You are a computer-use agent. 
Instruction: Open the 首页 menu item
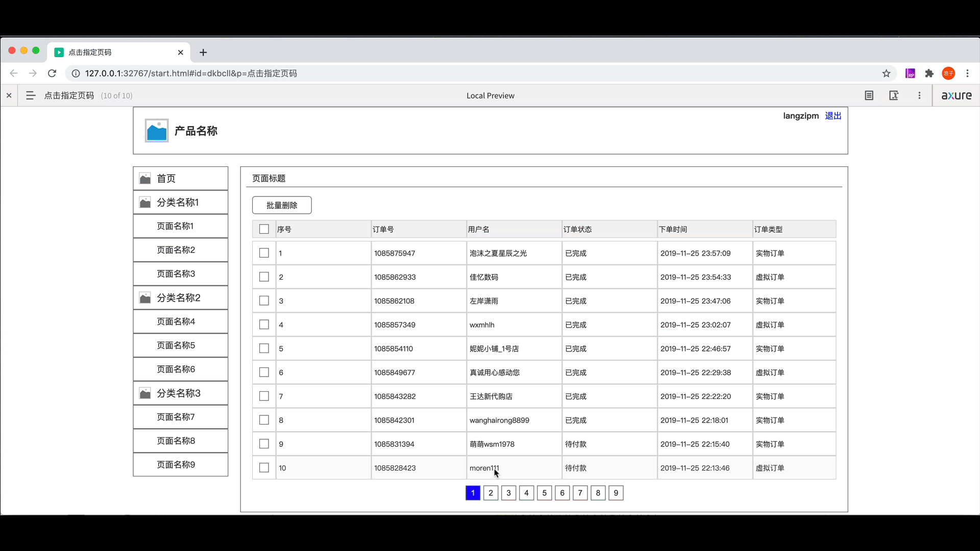coord(181,179)
